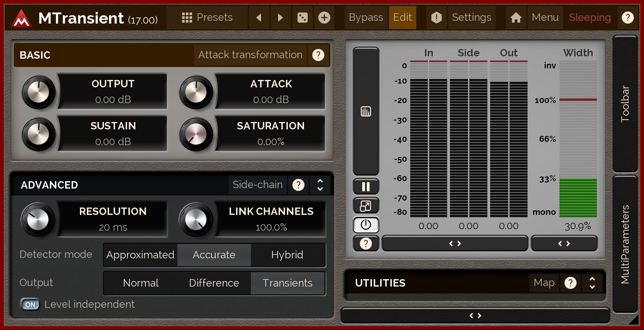
Task: Click the Bypass button
Action: click(x=366, y=18)
